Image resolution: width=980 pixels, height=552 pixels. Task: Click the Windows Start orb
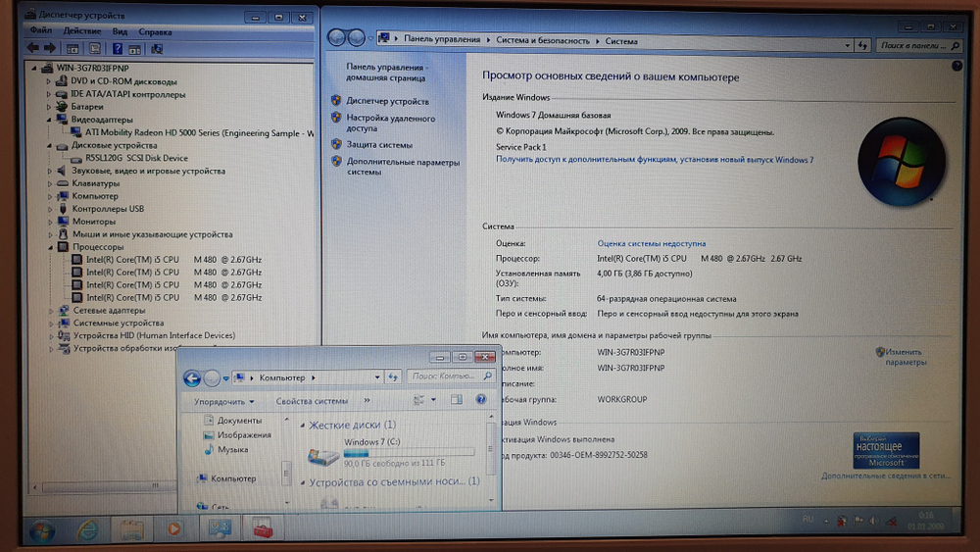point(42,530)
